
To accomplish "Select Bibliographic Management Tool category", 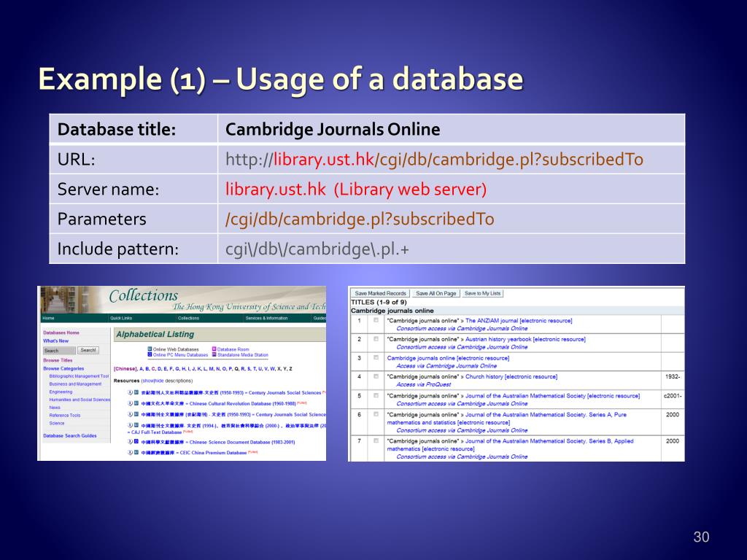I will (x=79, y=376).
